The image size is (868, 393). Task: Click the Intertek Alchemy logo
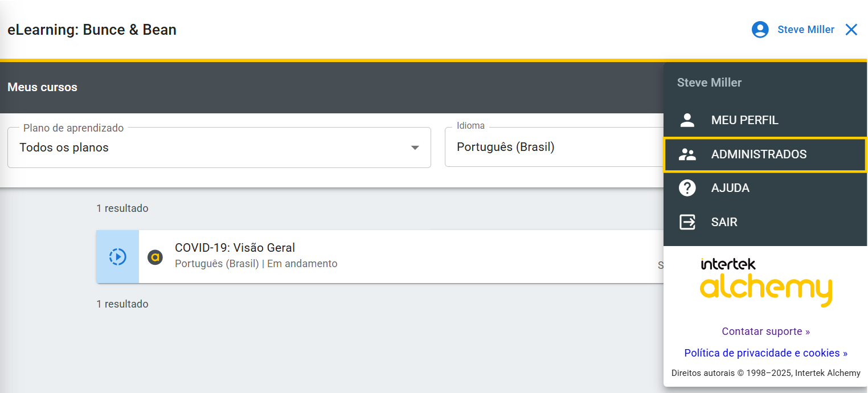(765, 282)
